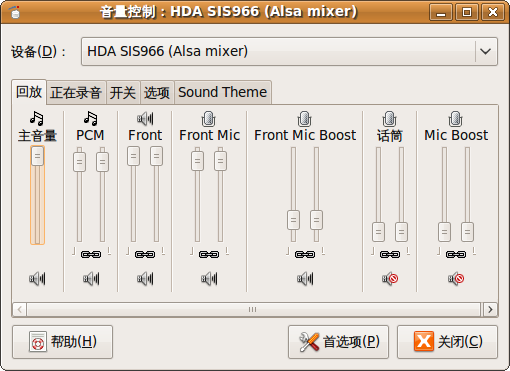Click the horizontal scrollbar thumb
Screen dimensions: 510x371
tap(253, 310)
